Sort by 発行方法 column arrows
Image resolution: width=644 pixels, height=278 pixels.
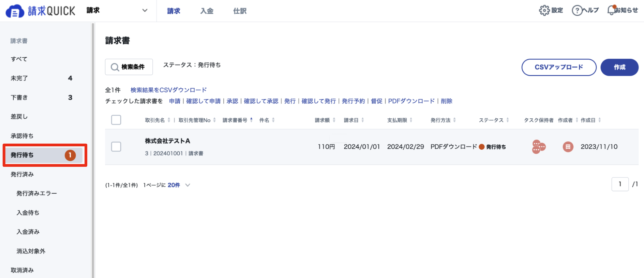pyautogui.click(x=454, y=120)
